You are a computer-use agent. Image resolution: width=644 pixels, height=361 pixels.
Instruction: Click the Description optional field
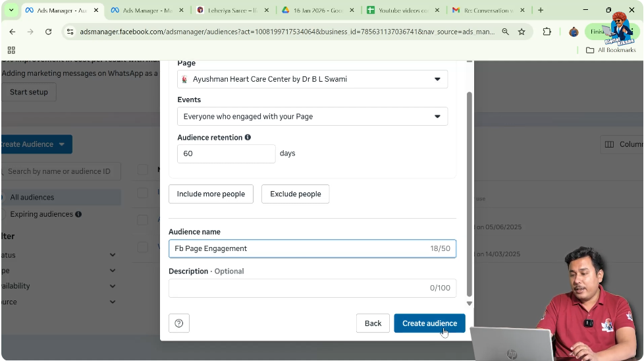[312, 288]
